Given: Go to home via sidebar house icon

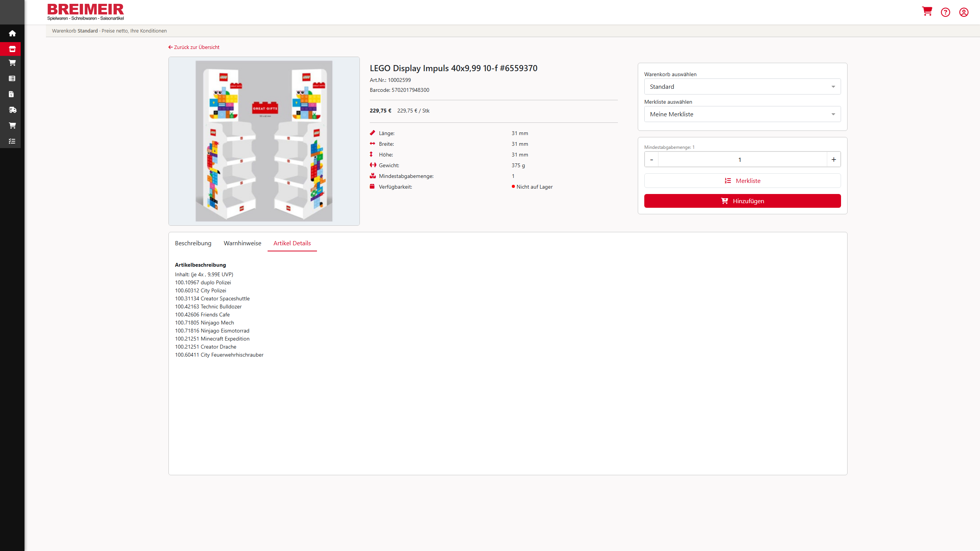Looking at the screenshot, I should pos(12,33).
